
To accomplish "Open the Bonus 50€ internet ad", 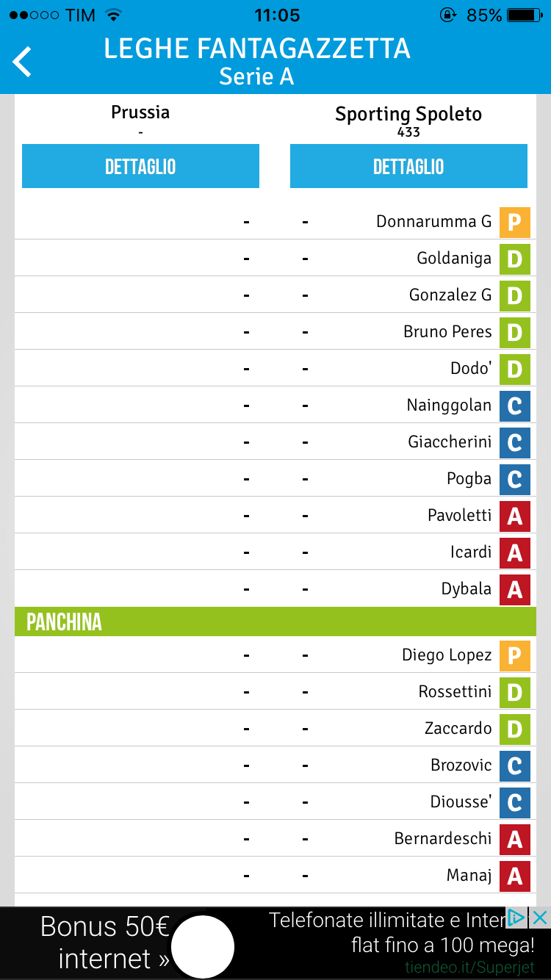I will (104, 943).
